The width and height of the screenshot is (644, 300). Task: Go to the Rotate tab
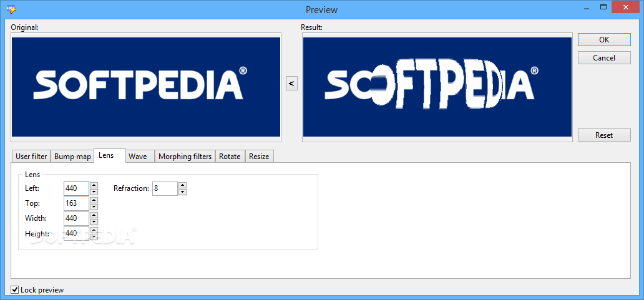click(230, 157)
